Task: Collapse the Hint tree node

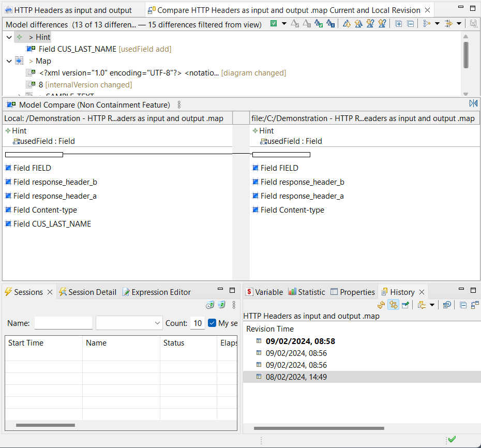Action: 9,37
